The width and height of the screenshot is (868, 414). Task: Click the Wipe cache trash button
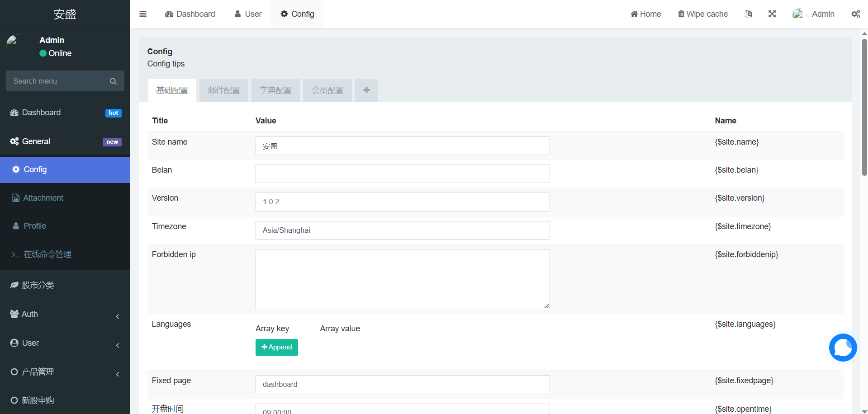point(702,14)
